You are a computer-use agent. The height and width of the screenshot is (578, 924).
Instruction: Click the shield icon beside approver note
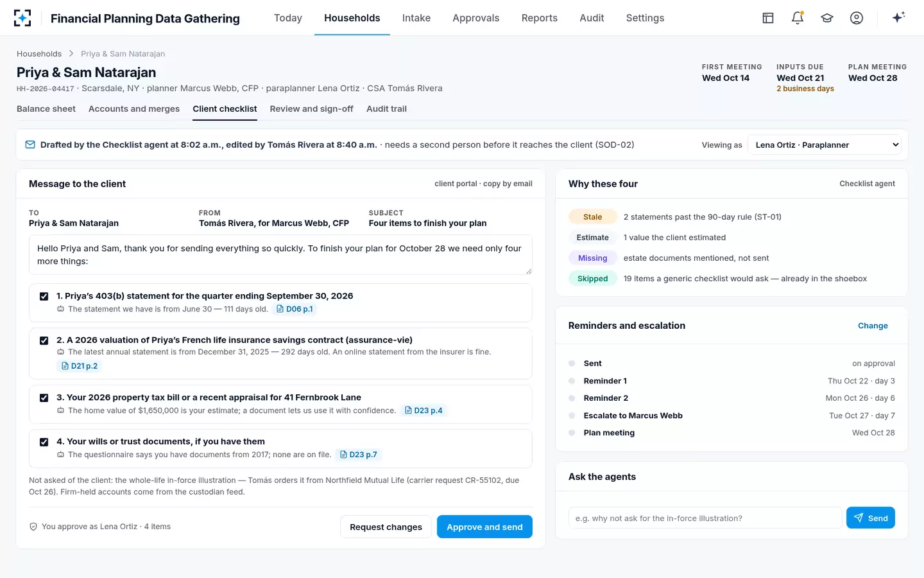pyautogui.click(x=33, y=527)
